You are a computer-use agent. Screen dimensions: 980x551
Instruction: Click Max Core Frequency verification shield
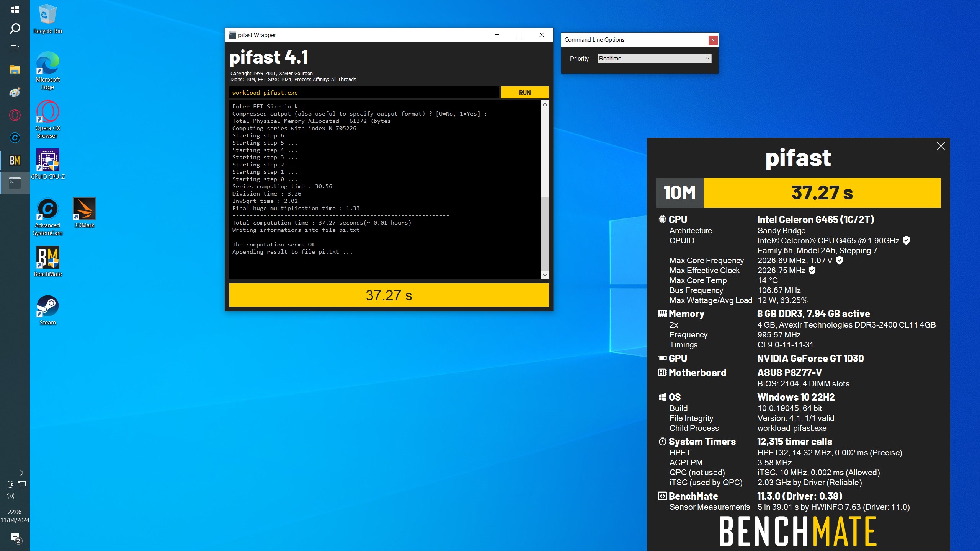tap(840, 260)
